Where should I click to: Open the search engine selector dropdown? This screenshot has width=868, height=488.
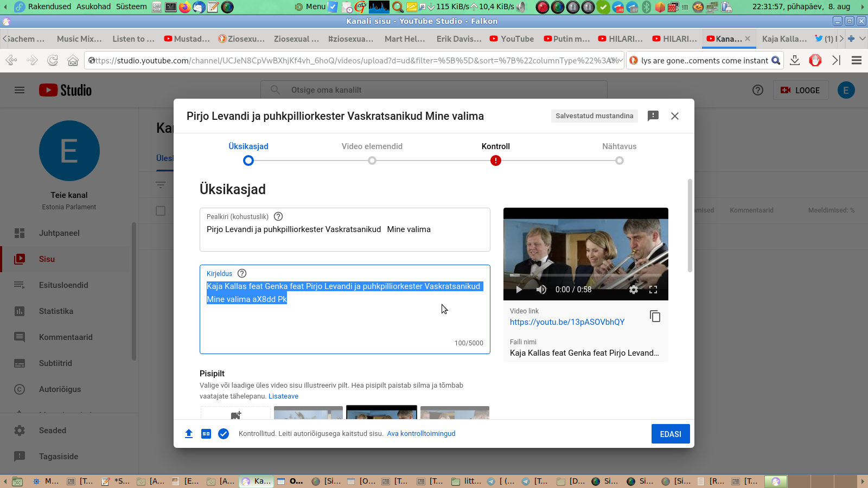click(x=634, y=60)
